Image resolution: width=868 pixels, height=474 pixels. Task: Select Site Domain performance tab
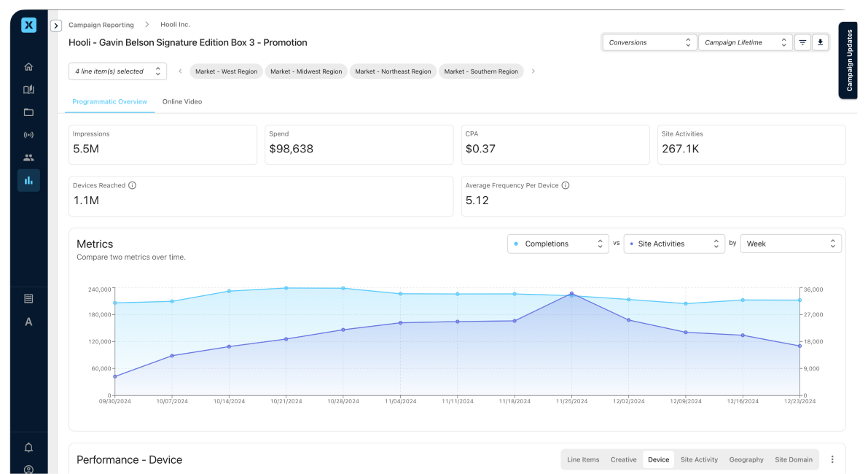[x=794, y=459]
